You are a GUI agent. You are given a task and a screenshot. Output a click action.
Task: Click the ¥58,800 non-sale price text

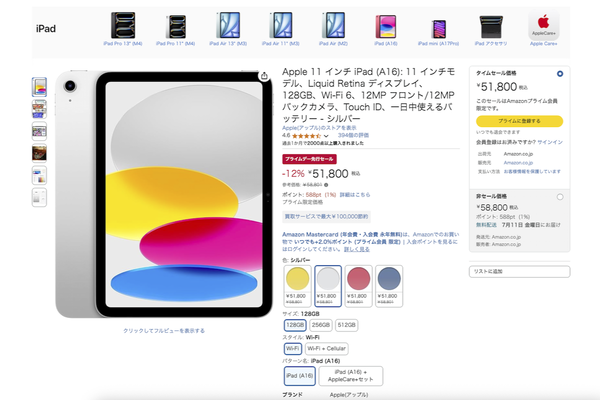pos(494,208)
